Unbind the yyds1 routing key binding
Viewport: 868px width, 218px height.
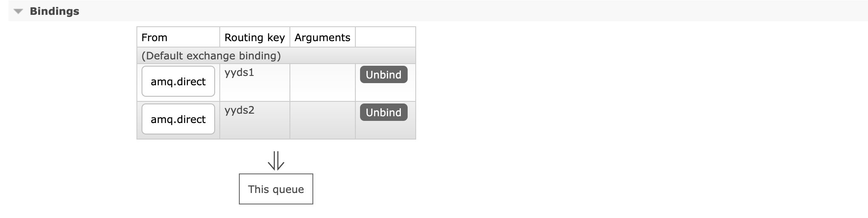[x=383, y=75]
